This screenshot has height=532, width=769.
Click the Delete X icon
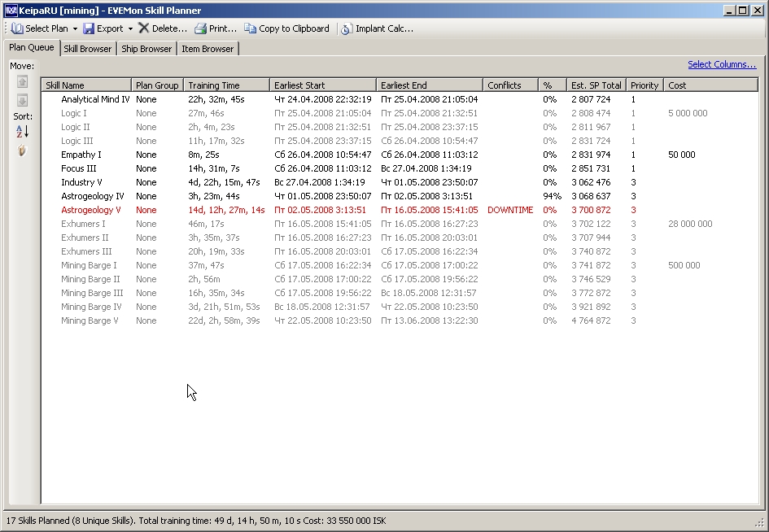point(144,28)
